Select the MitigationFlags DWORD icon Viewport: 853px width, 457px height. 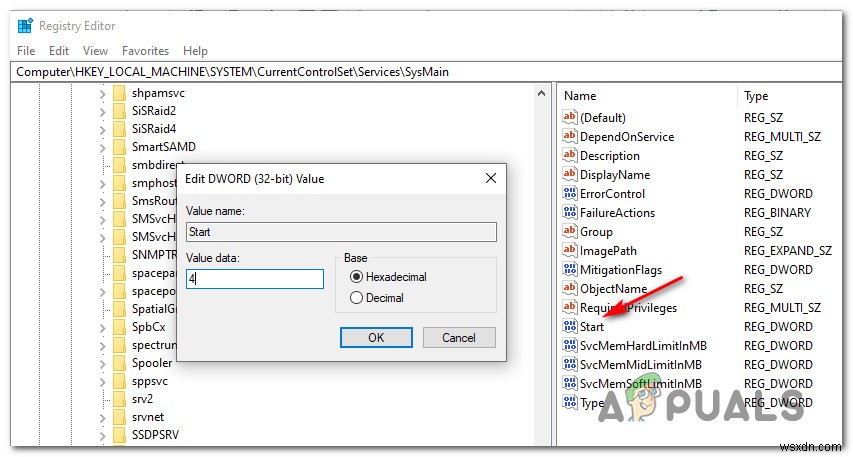pos(570,269)
